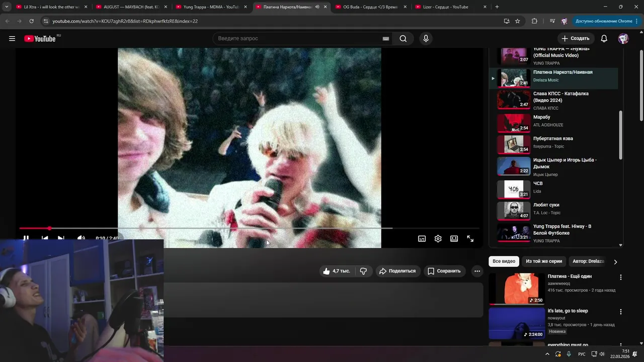Mute the video player volume

pyautogui.click(x=81, y=238)
